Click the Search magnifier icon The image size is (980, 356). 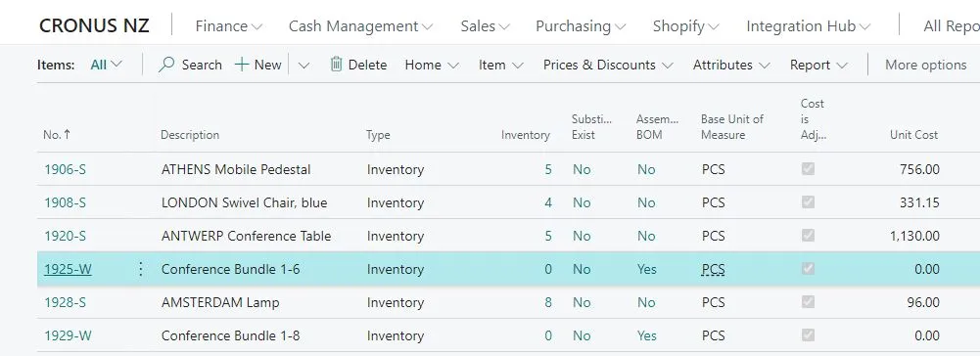[x=166, y=65]
